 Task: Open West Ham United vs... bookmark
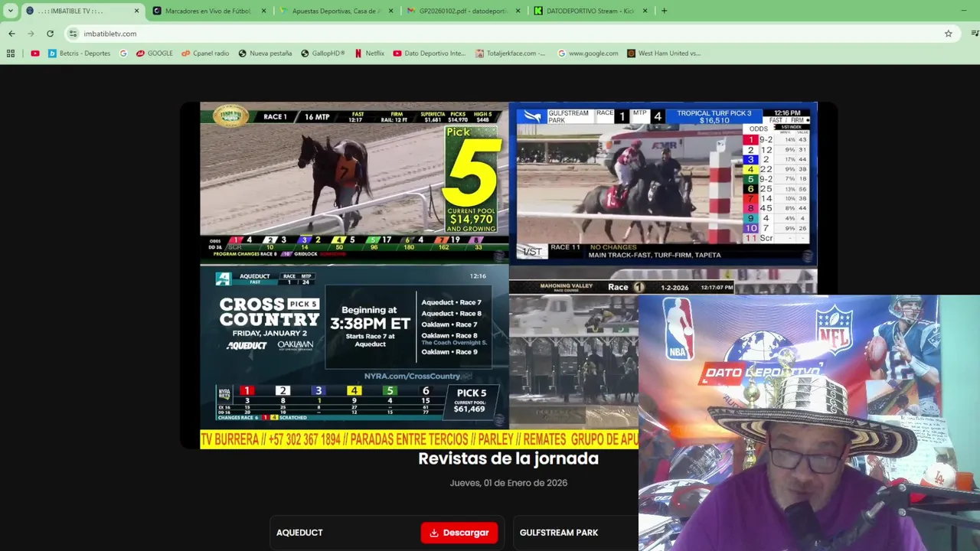click(x=664, y=54)
